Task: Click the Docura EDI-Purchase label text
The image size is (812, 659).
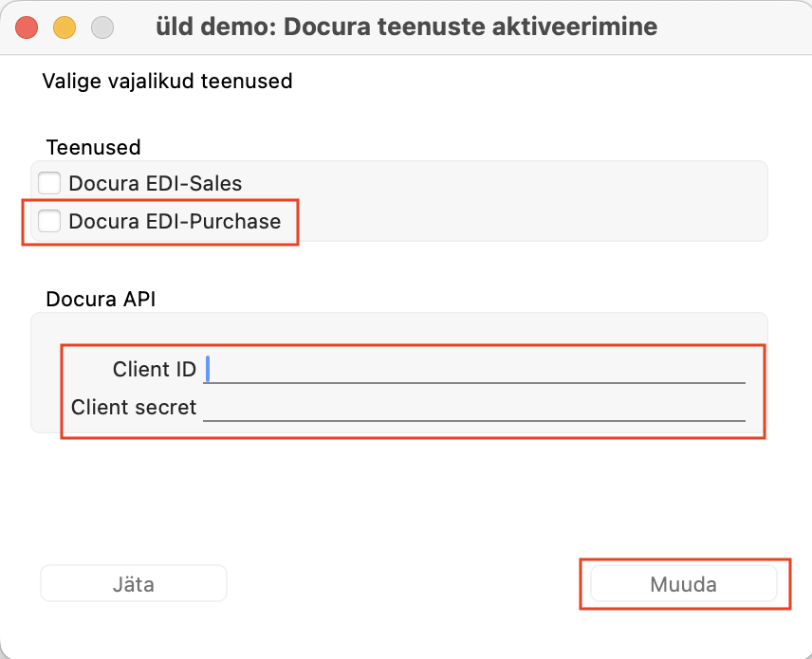Action: 175,221
